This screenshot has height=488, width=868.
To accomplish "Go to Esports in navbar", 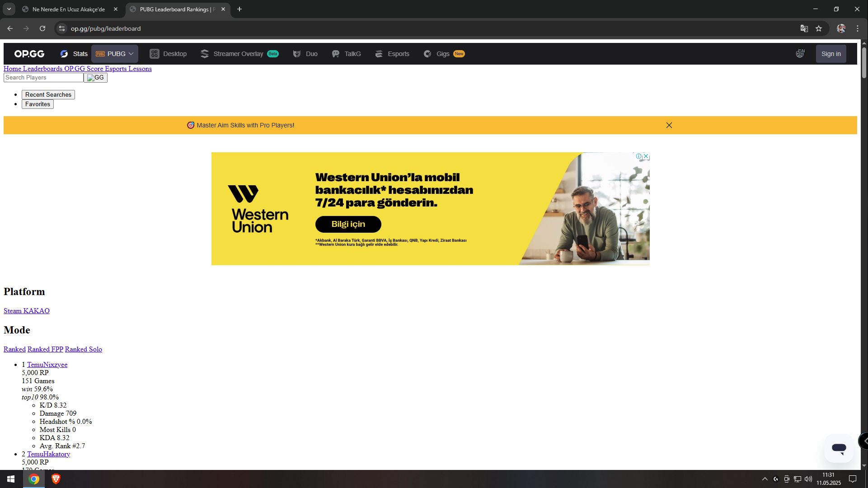I will point(392,54).
